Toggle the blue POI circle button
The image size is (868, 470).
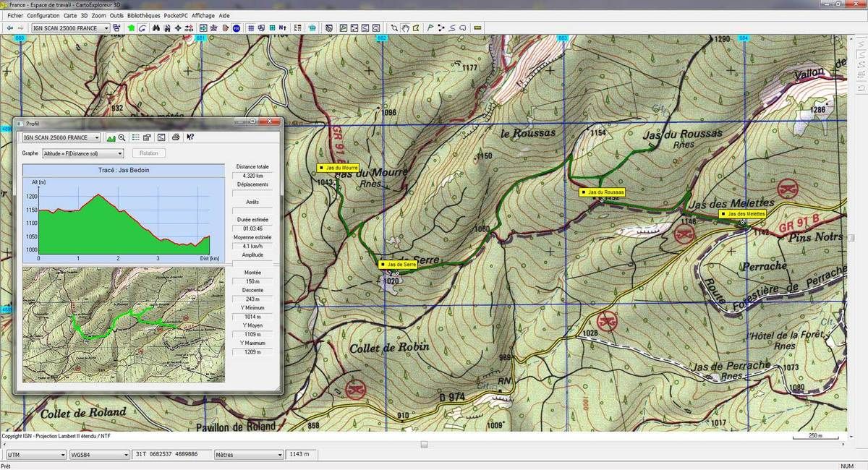(x=236, y=28)
